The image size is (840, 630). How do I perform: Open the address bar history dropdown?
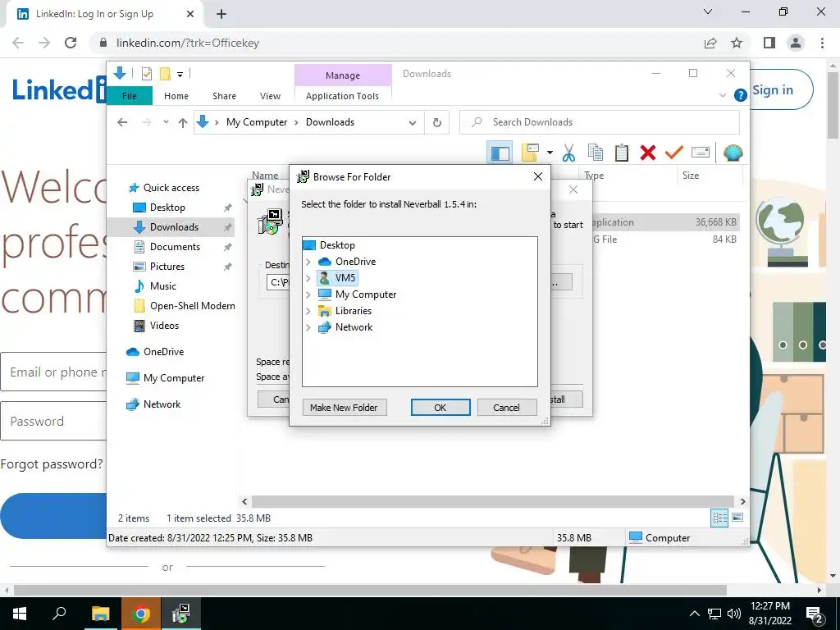coord(412,123)
